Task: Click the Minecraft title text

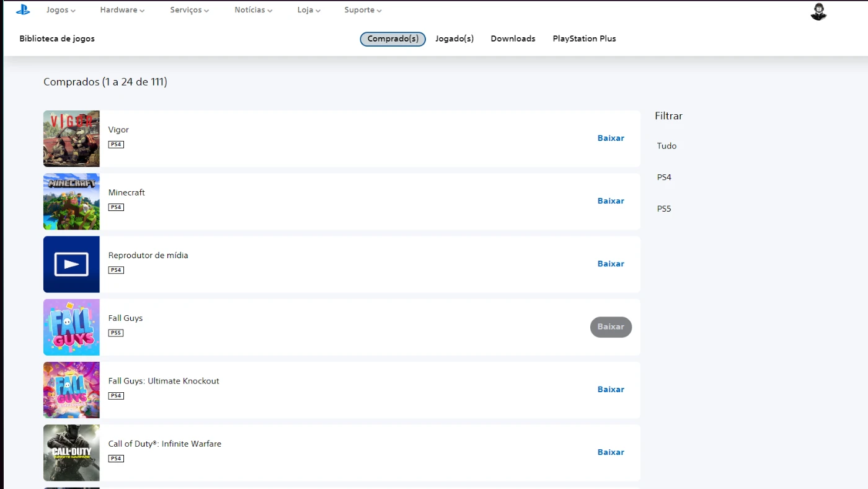Action: (x=126, y=192)
